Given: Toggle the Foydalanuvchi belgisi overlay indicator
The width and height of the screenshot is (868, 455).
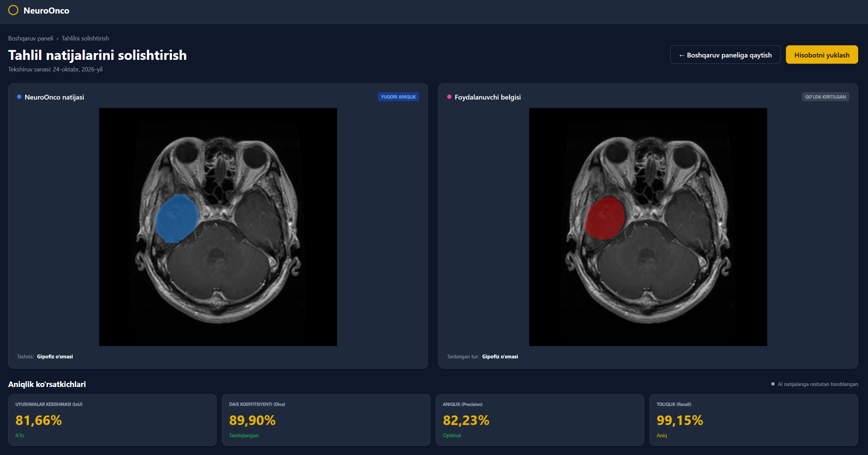Looking at the screenshot, I should pos(449,97).
